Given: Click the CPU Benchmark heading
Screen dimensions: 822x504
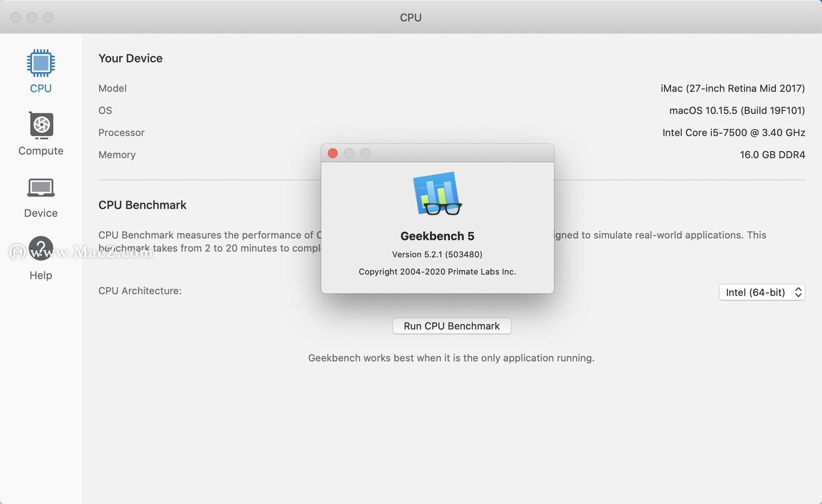Looking at the screenshot, I should 143,205.
